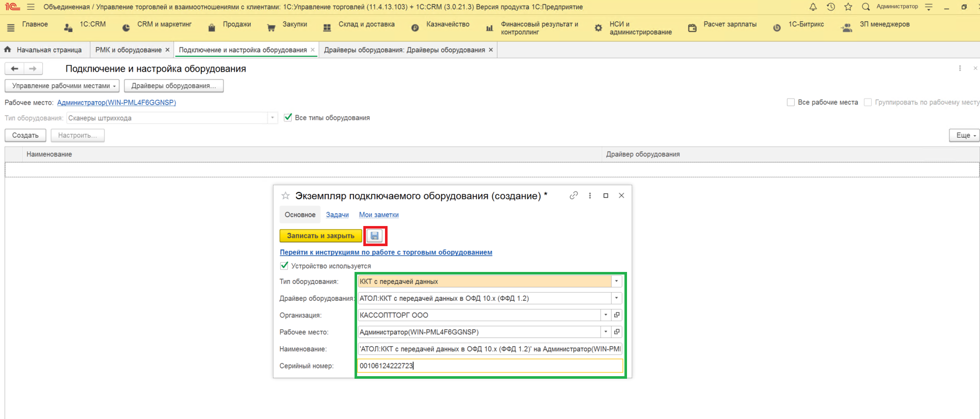This screenshot has width=980, height=419.
Task: Click the floppy disk save icon
Action: (375, 236)
